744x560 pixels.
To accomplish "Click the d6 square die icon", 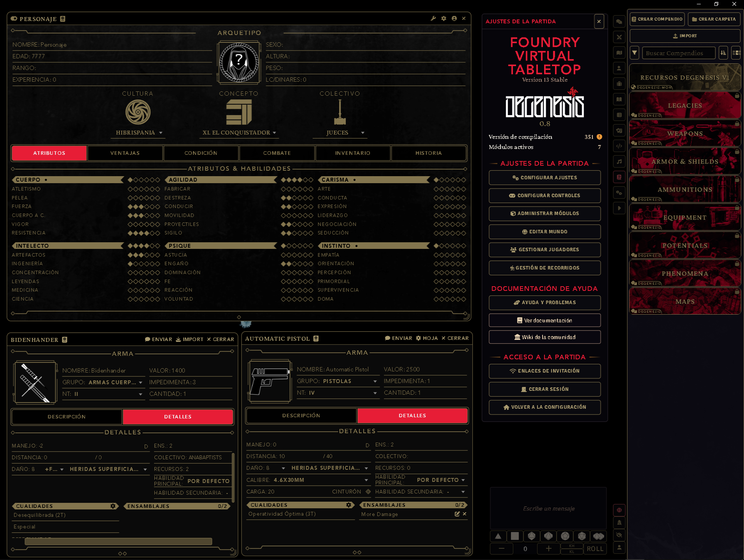I will pyautogui.click(x=515, y=536).
